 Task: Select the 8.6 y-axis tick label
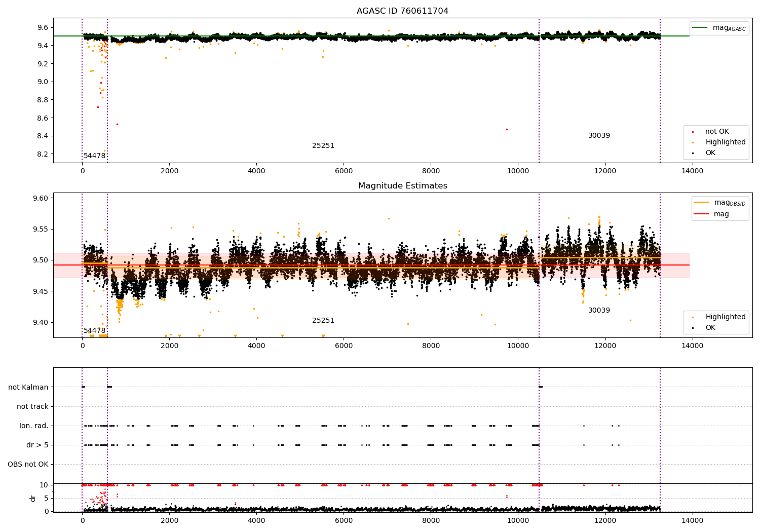44,118
